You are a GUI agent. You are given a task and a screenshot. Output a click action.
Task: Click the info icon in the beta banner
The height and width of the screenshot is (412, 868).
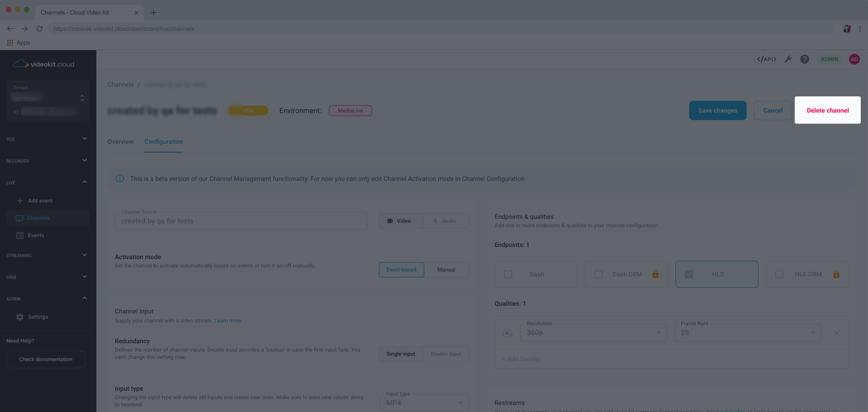(x=120, y=179)
